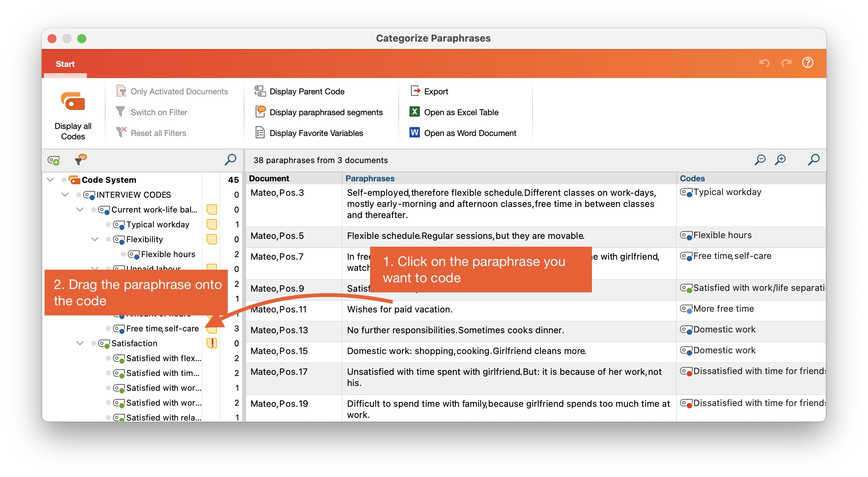Viewport: 868px width, 477px height.
Task: Collapse the Current work-life balance node
Action: [80, 210]
